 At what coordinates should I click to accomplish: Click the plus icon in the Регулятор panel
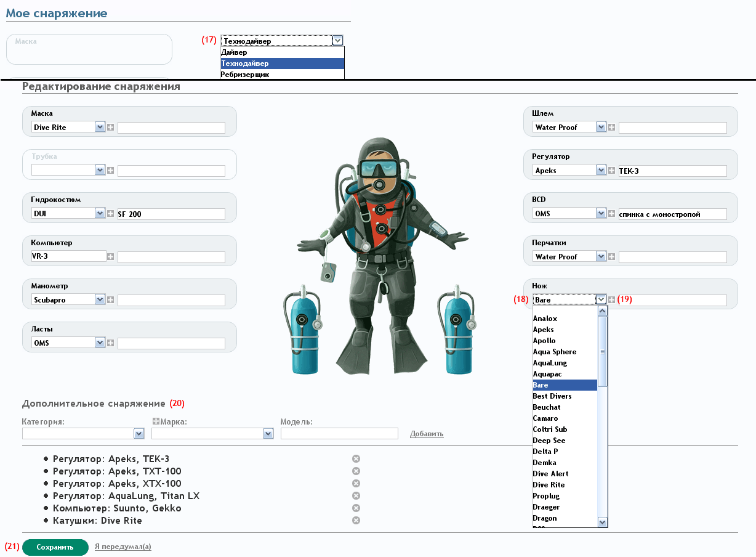click(612, 171)
